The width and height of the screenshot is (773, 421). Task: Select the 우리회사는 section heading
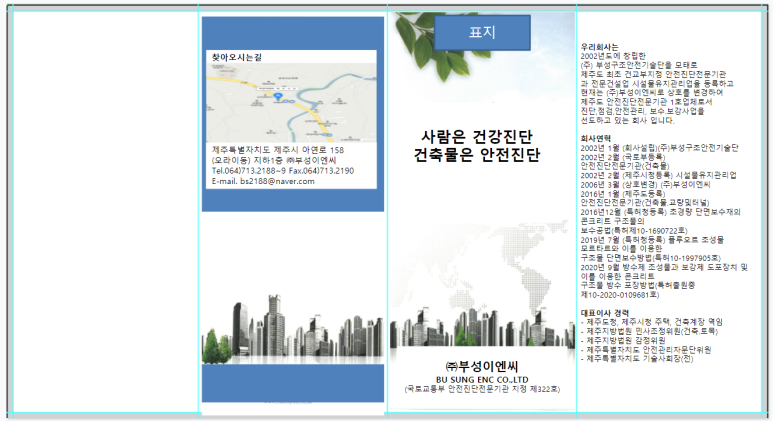pos(599,46)
